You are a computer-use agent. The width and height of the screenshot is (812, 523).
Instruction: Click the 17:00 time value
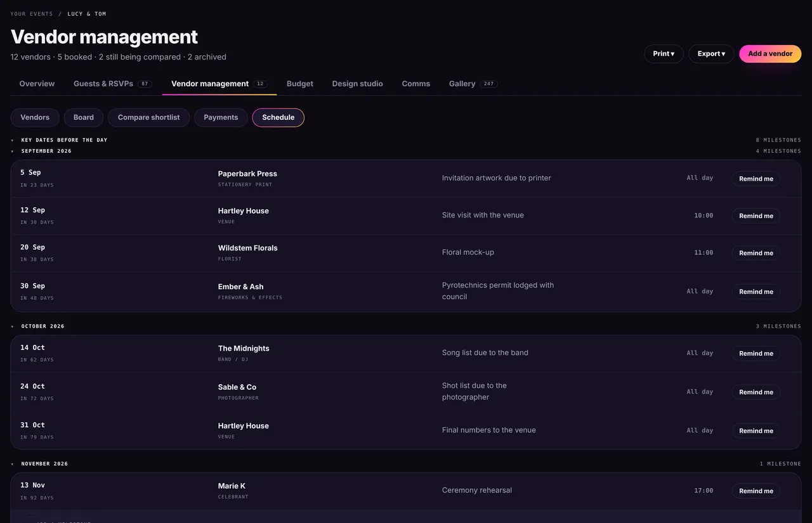[704, 491]
